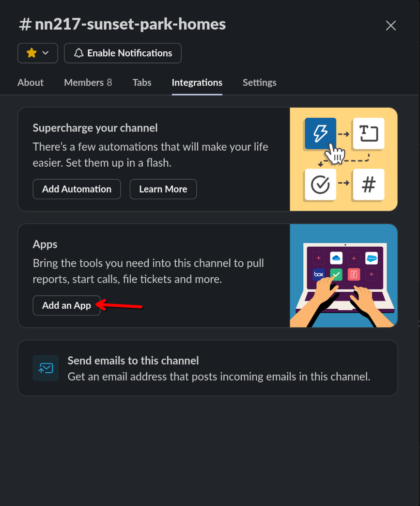The width and height of the screenshot is (420, 506).
Task: Click the Add an App button
Action: pos(66,305)
